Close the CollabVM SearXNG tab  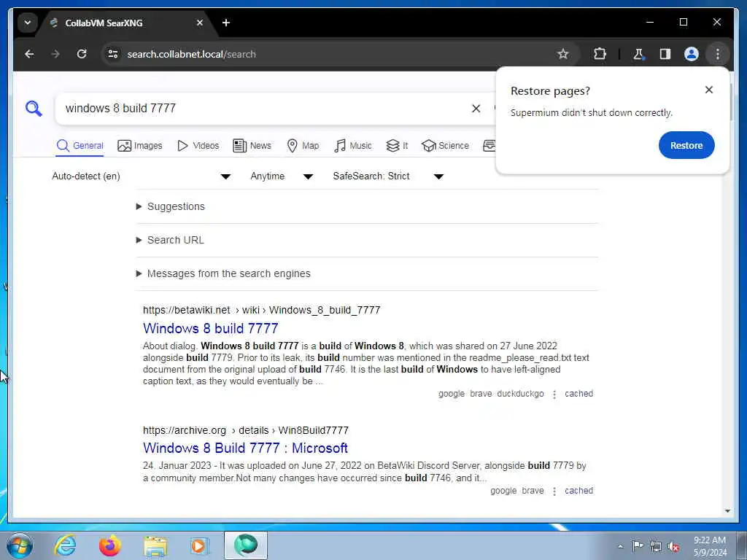[x=200, y=23]
